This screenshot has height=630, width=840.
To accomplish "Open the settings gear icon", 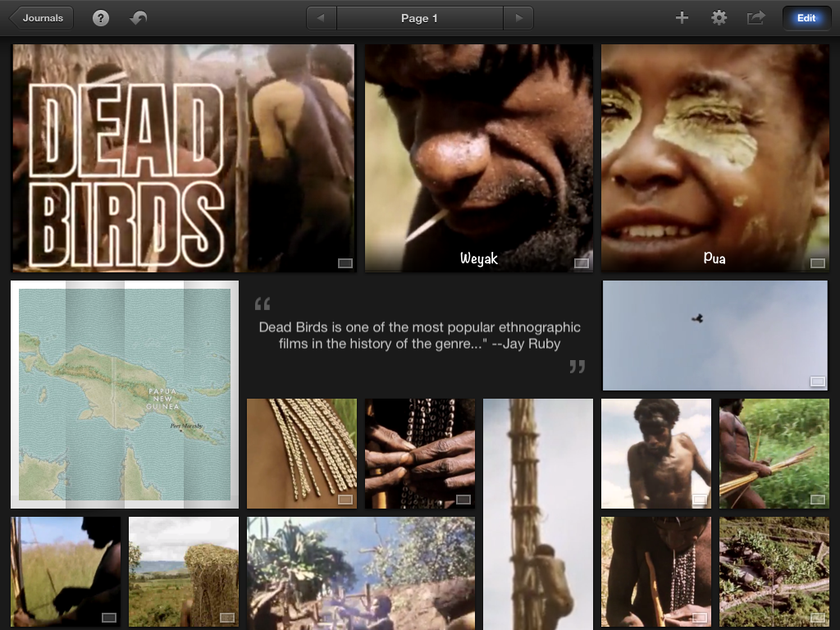I will (x=719, y=18).
